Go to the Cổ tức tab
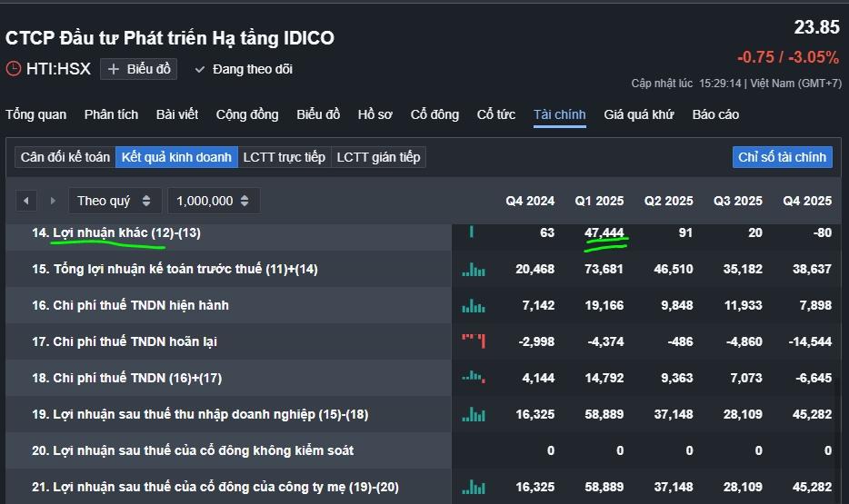This screenshot has height=504, width=849. 496,114
